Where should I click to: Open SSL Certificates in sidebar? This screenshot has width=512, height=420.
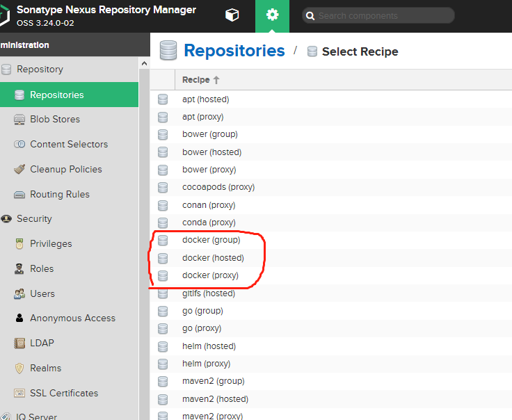tap(64, 393)
